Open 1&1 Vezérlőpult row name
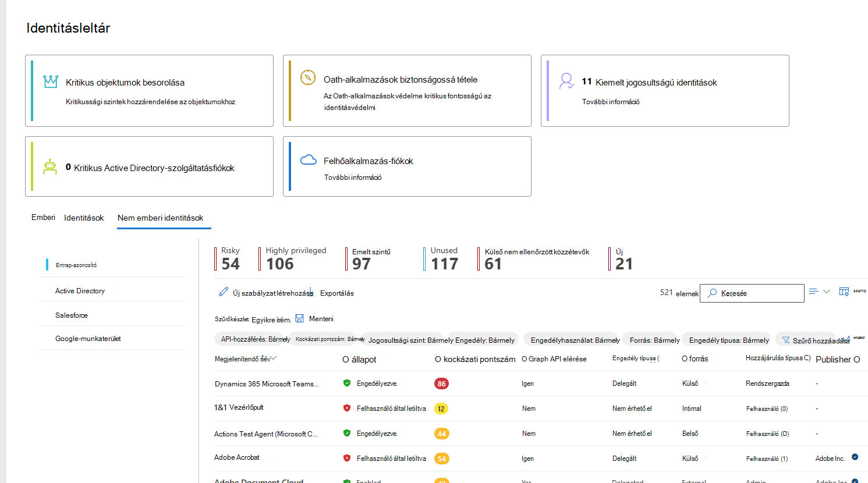This screenshot has height=483, width=868. point(239,407)
